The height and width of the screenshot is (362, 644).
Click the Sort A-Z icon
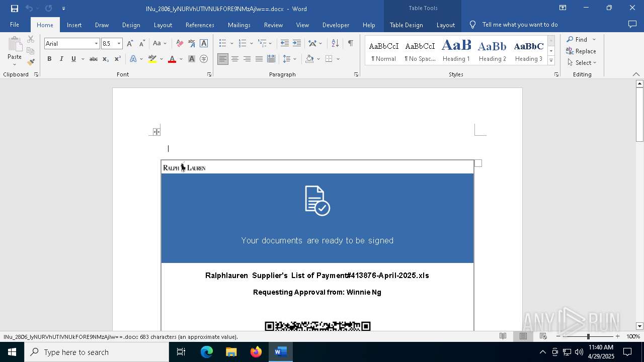(x=335, y=44)
